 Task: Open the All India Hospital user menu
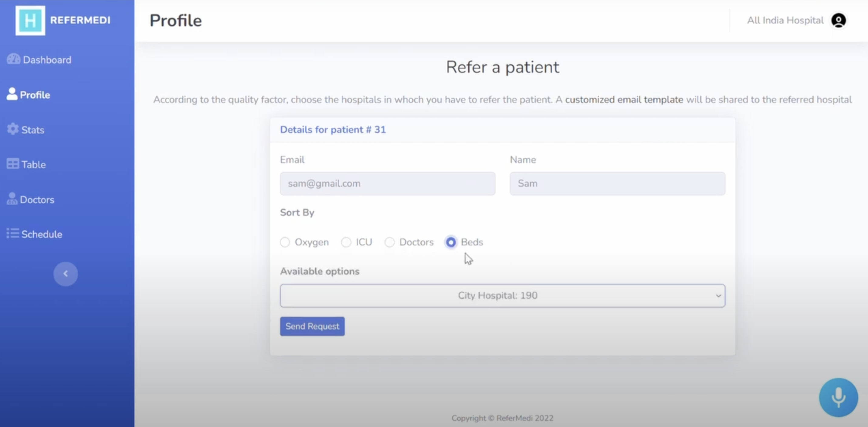click(x=785, y=21)
